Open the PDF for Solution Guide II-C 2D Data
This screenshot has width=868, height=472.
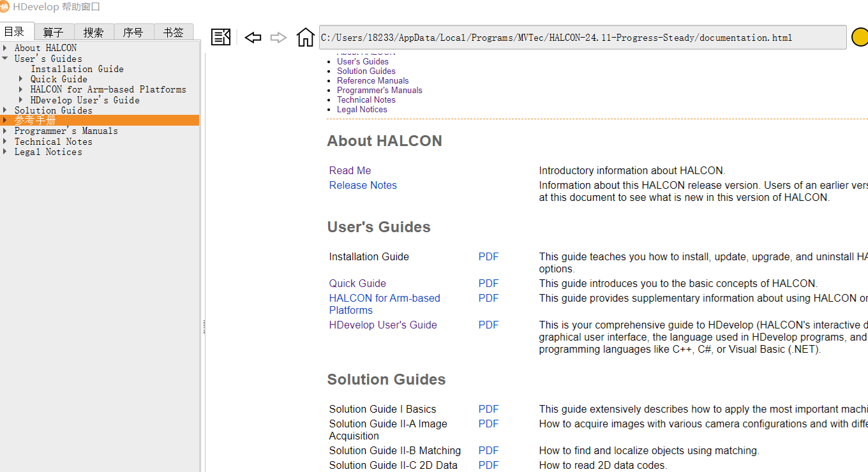(x=489, y=466)
